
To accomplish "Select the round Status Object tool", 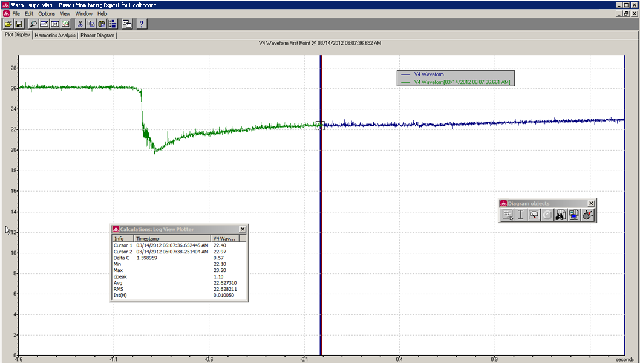I will [547, 215].
